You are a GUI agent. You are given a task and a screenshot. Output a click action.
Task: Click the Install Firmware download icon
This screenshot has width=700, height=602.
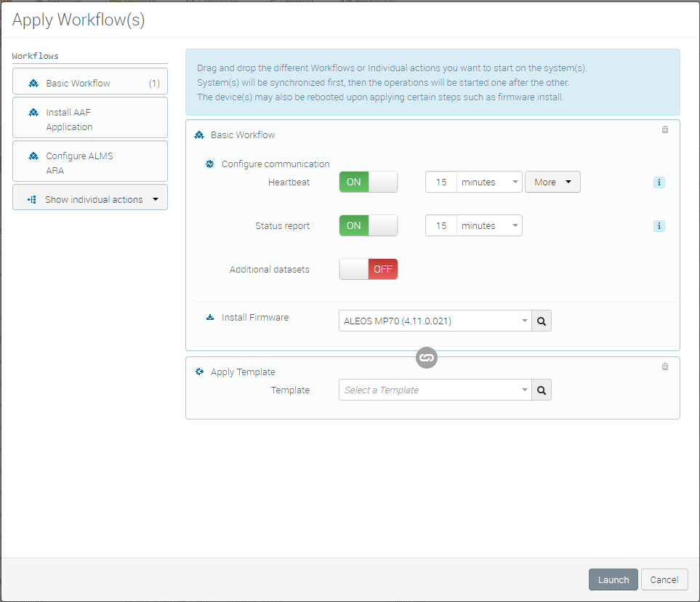210,318
